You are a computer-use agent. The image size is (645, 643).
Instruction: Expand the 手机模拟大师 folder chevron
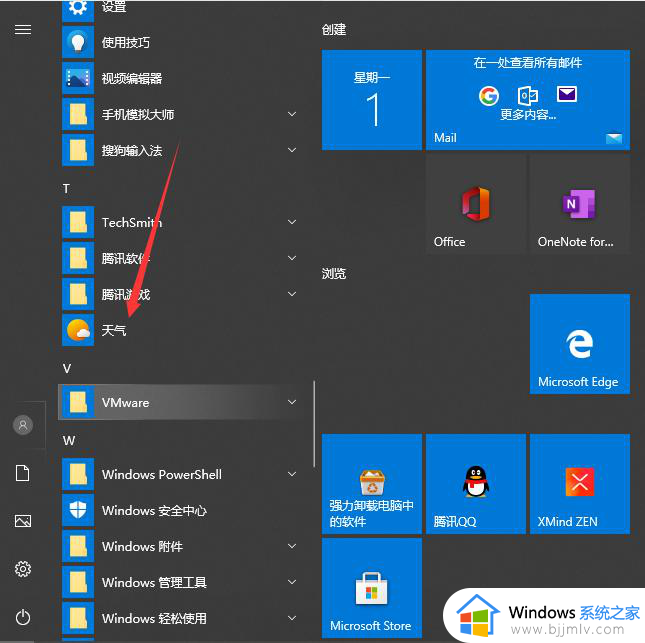pos(292,114)
